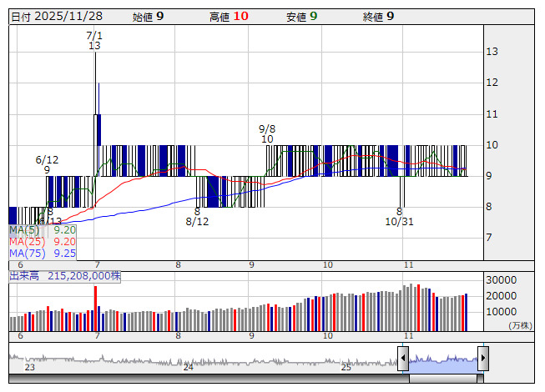
Task: Click the MA(25) legend label
Action: click(26, 241)
